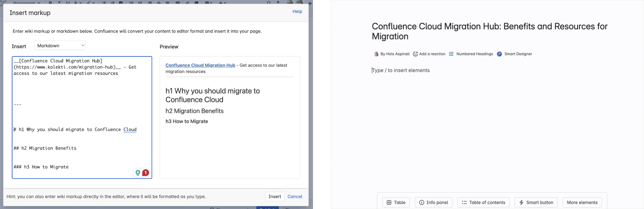Click the Add a reaction smiley icon

pos(416,54)
